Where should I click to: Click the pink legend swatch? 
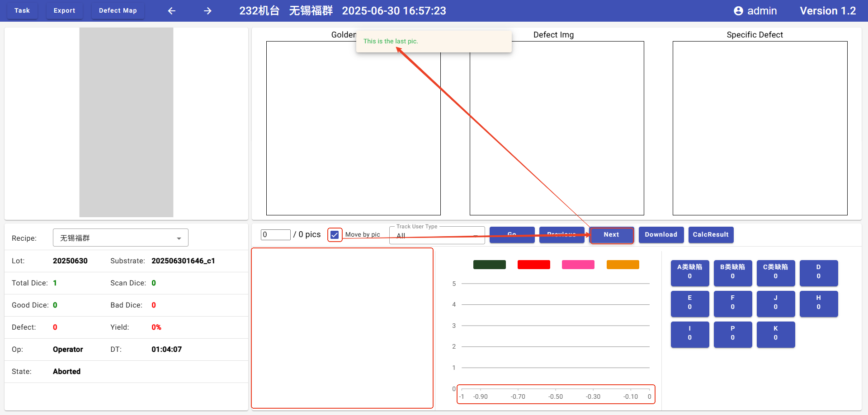tap(578, 265)
